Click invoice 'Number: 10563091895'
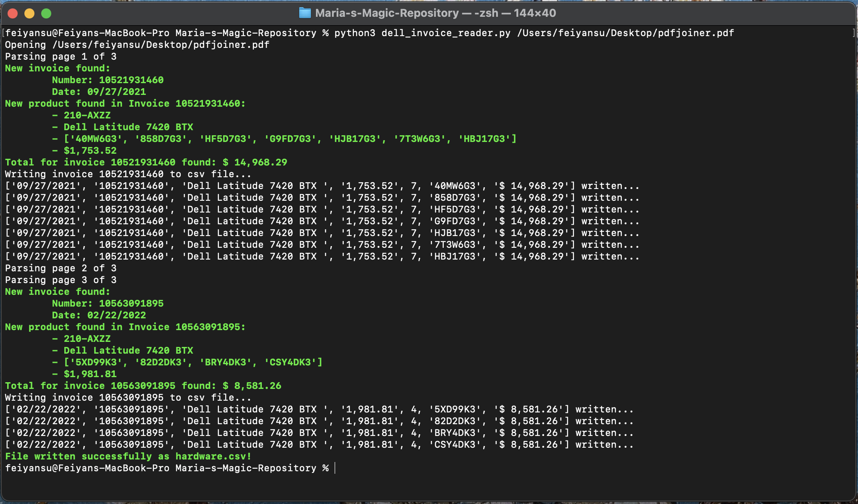The image size is (858, 504). [108, 304]
